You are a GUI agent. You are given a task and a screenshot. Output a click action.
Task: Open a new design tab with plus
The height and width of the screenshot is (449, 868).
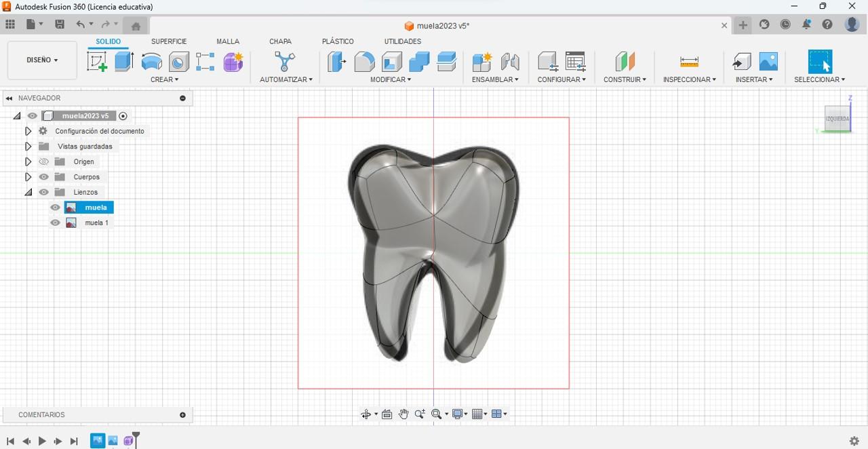coord(743,25)
